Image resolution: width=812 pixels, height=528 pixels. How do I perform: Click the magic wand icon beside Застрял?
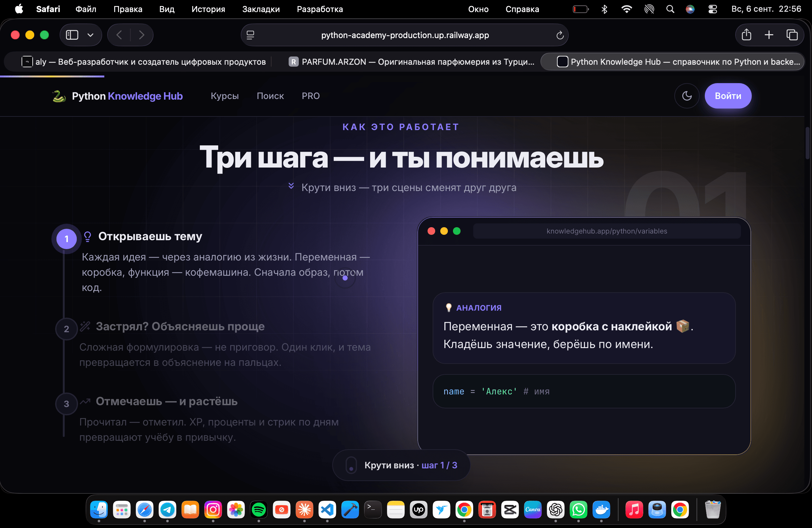(85, 327)
